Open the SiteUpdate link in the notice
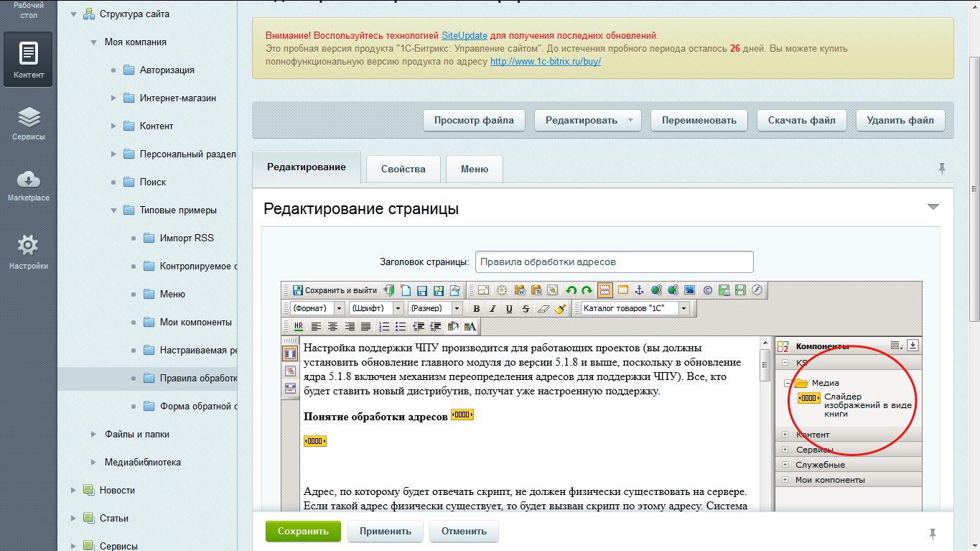This screenshot has width=980, height=551. (x=464, y=35)
